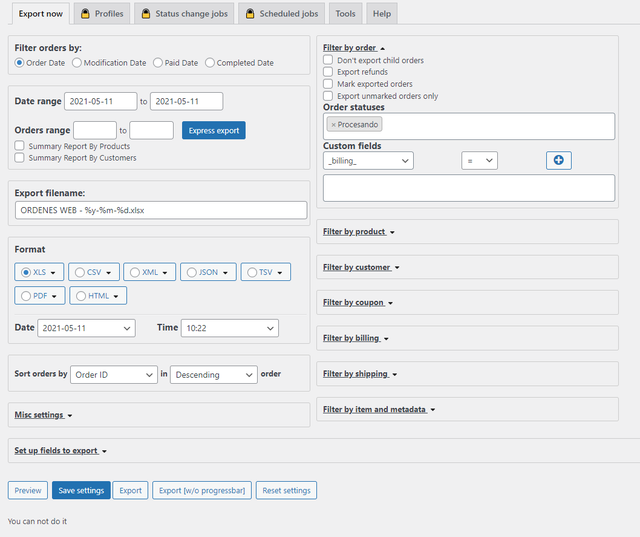Choose Completed Date radio option
Screen dimensions: 640x537
coord(210,63)
